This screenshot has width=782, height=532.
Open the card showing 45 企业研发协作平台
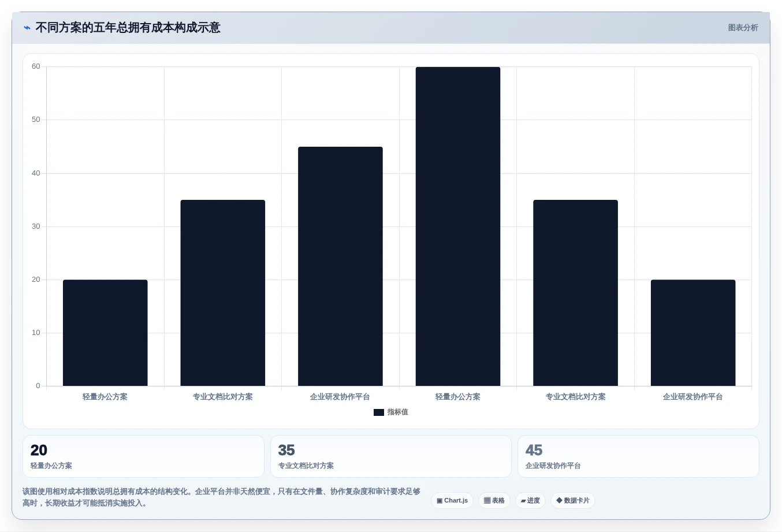pyautogui.click(x=638, y=456)
